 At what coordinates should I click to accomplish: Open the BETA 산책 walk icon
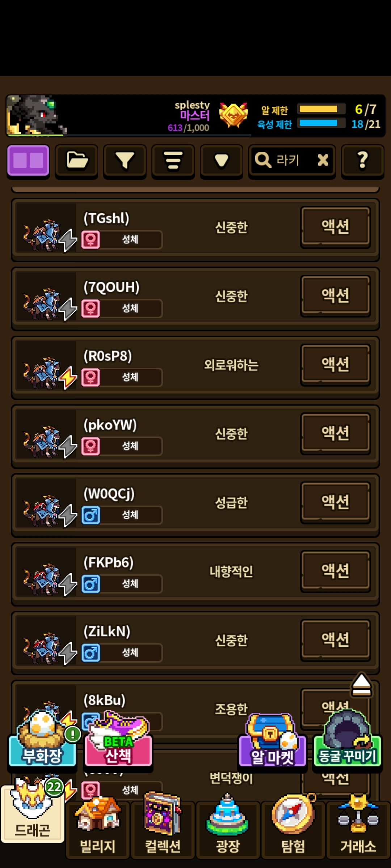click(x=118, y=740)
